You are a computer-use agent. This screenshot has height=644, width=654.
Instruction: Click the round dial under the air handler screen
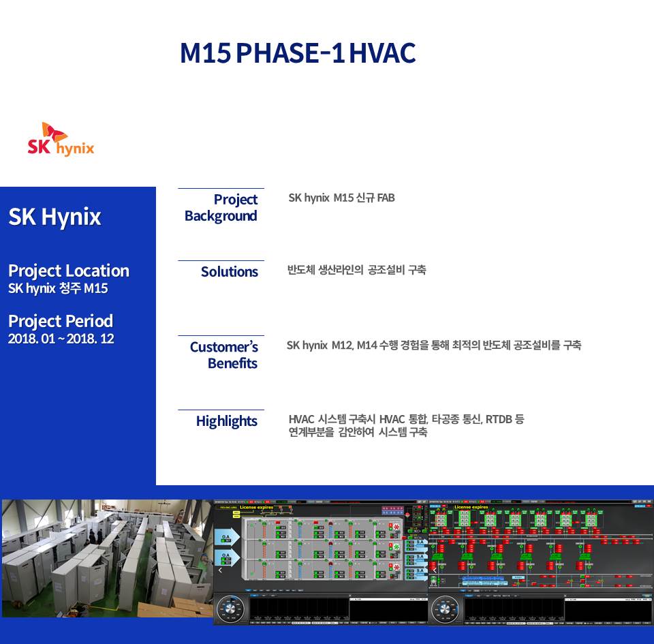coord(231,609)
